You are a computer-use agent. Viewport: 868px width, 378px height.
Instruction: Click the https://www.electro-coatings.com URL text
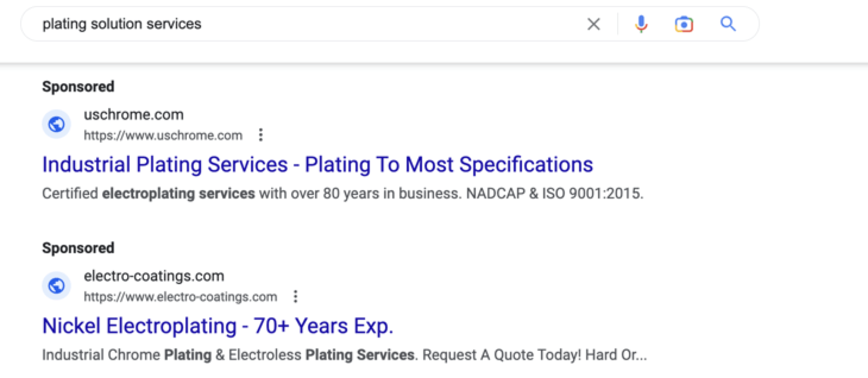coord(180,297)
